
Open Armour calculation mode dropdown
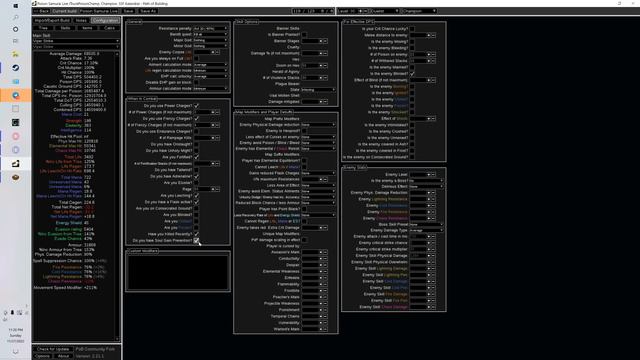pyautogui.click(x=210, y=88)
